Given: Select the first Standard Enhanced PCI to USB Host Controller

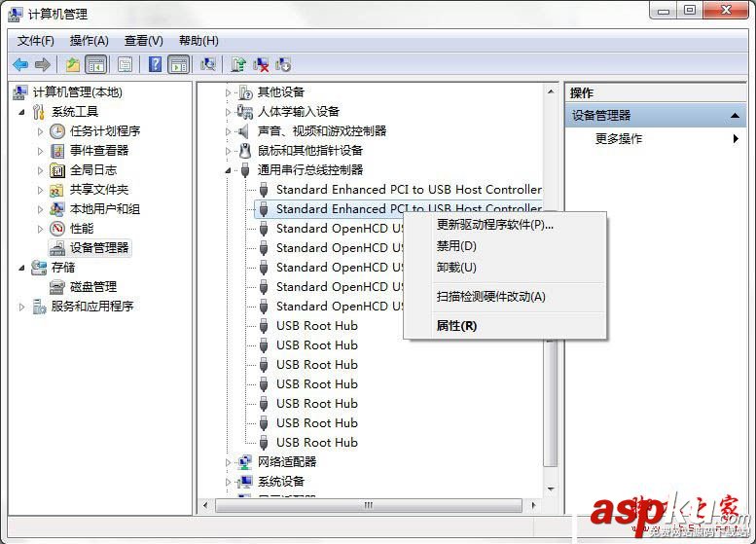Looking at the screenshot, I should [409, 190].
